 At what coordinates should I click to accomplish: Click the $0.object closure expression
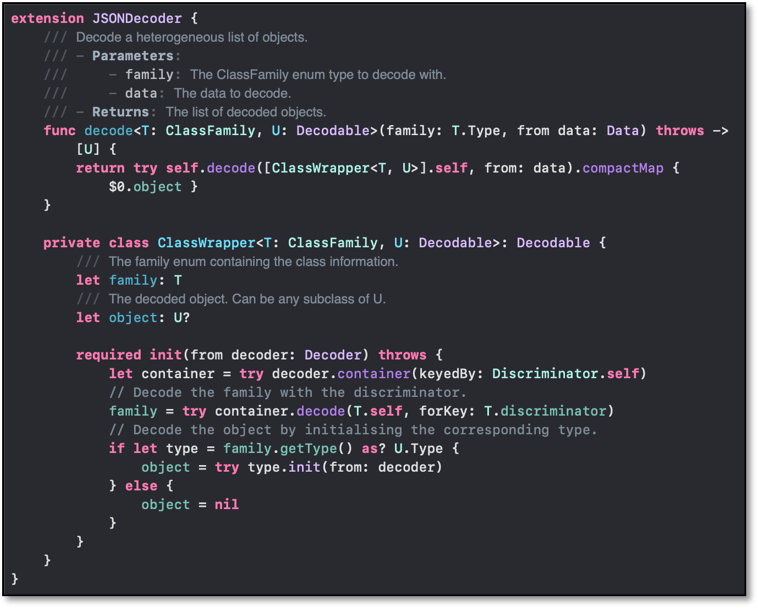tap(145, 187)
